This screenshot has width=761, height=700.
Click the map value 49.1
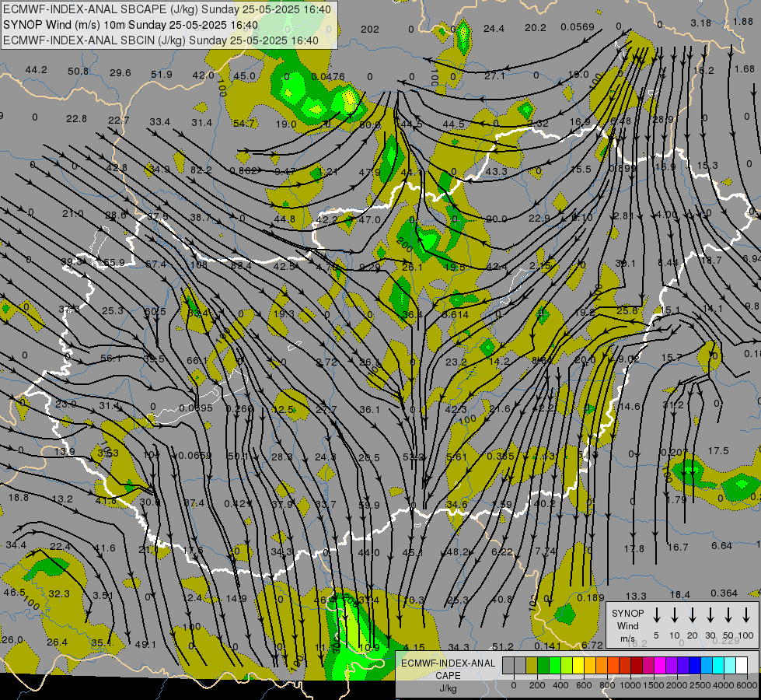(x=145, y=644)
